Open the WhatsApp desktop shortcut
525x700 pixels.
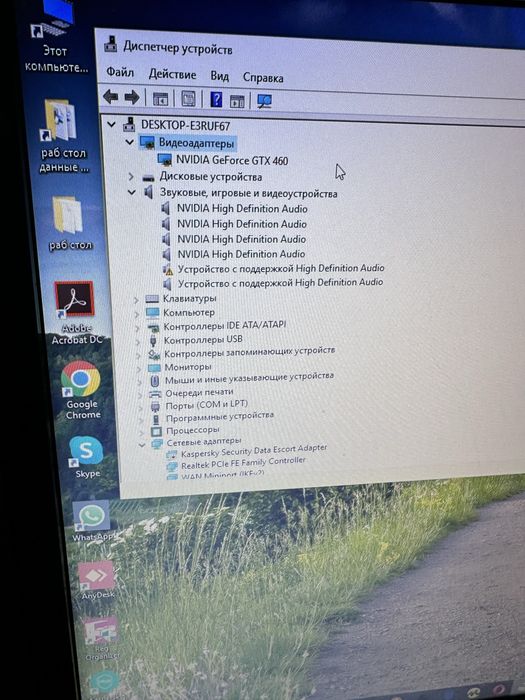(92, 521)
